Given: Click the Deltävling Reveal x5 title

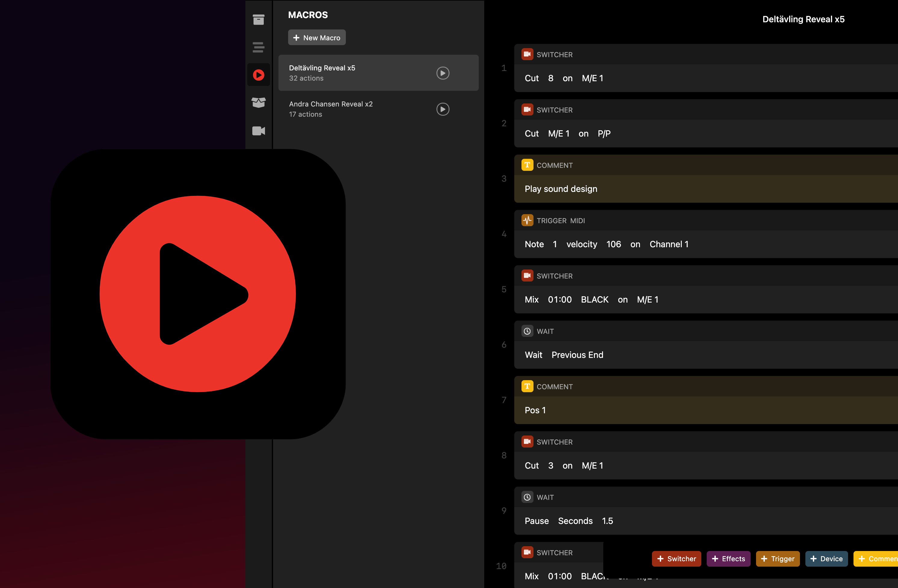Looking at the screenshot, I should click(x=803, y=19).
